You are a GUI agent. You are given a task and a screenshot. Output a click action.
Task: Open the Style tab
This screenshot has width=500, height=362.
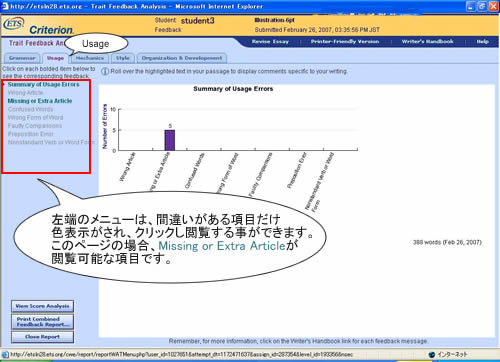click(x=123, y=58)
